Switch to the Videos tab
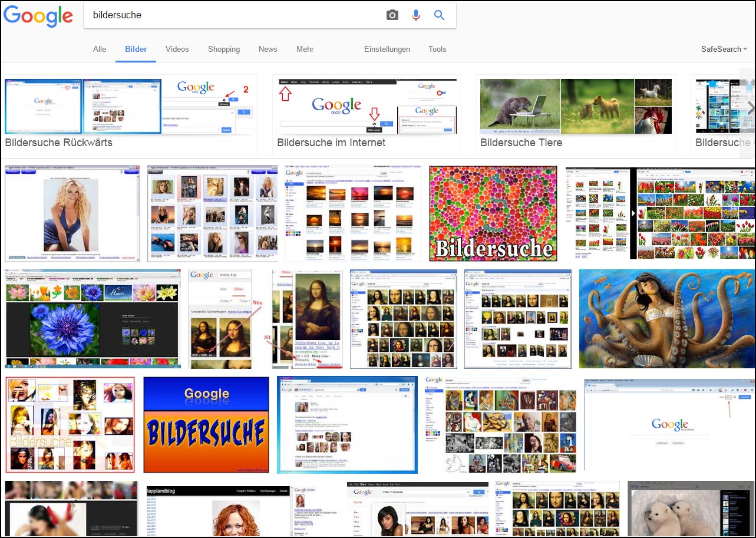This screenshot has width=756, height=538. coord(177,49)
